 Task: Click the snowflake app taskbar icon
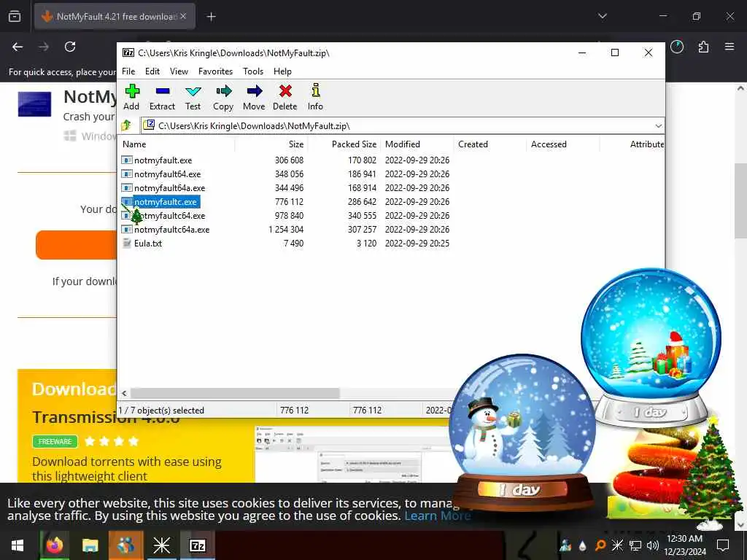161,545
